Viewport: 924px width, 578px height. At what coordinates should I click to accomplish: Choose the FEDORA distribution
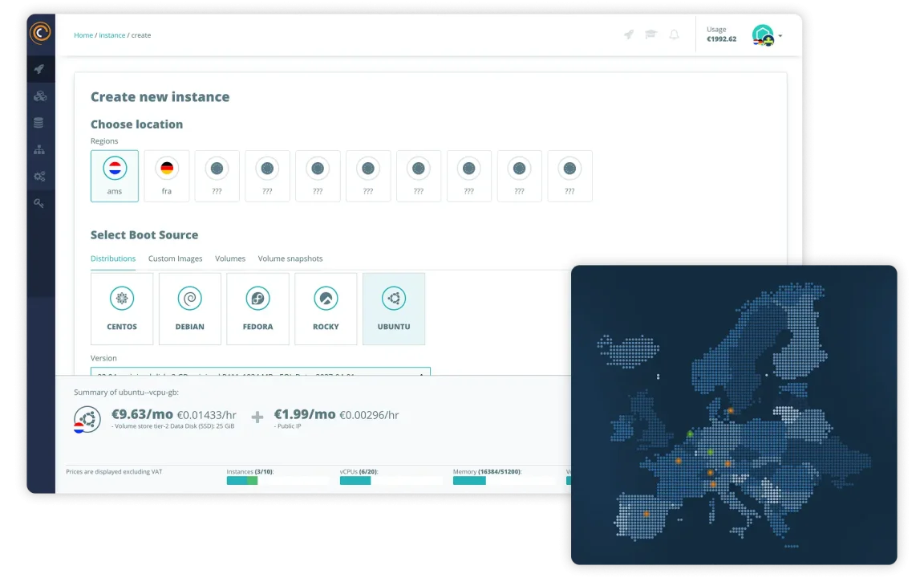point(257,308)
